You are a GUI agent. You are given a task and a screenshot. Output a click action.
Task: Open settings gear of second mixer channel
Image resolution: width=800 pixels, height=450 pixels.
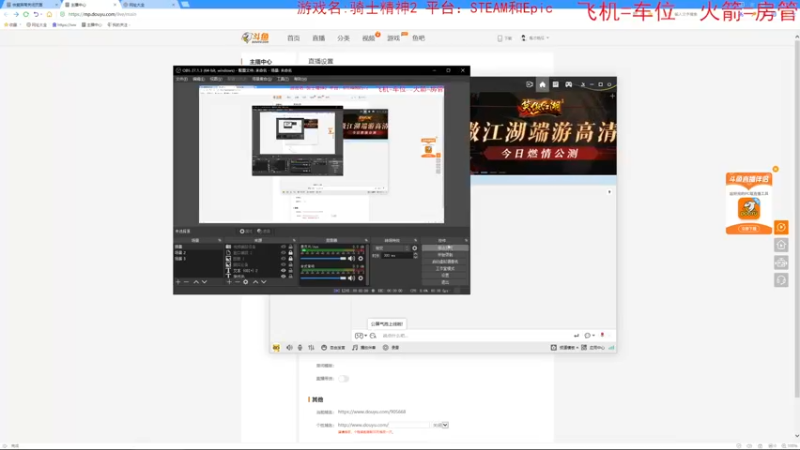pyautogui.click(x=360, y=278)
